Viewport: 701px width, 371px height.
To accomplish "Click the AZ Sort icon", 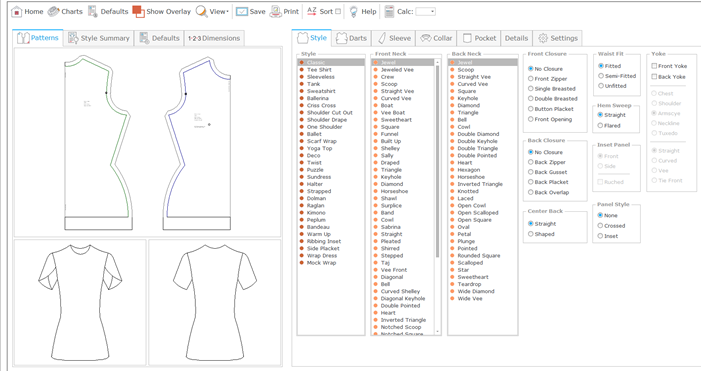I will [312, 12].
